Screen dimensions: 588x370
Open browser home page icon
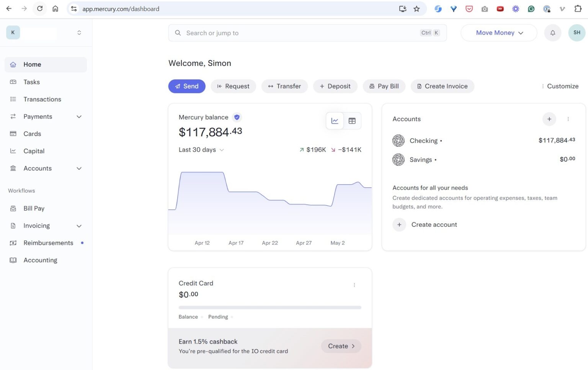[56, 8]
